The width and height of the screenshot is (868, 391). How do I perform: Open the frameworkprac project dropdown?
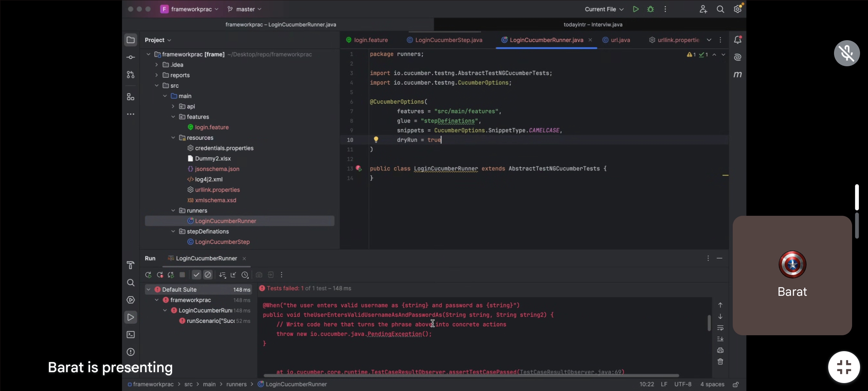(x=190, y=9)
